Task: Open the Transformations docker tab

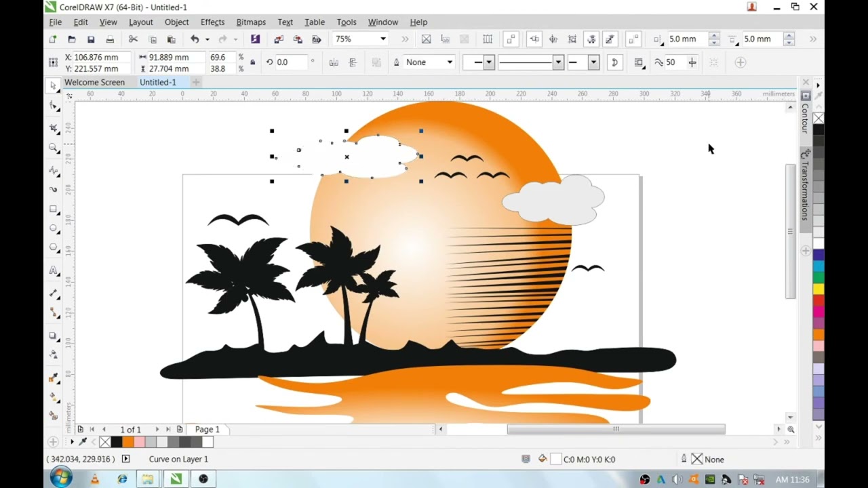Action: coord(805,190)
